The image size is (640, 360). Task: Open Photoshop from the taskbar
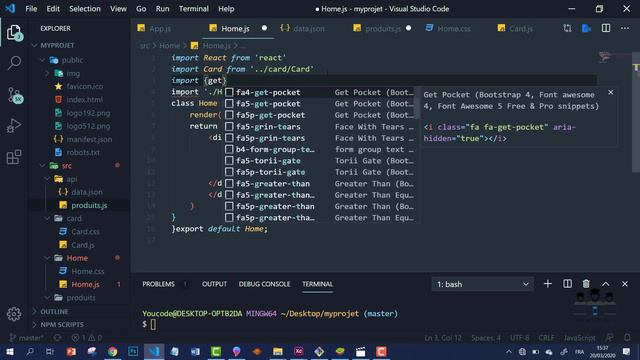click(133, 351)
